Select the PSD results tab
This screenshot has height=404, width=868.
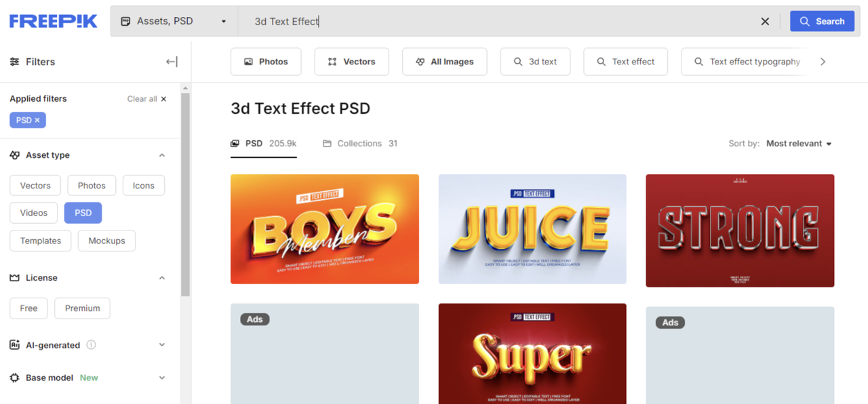pos(263,144)
